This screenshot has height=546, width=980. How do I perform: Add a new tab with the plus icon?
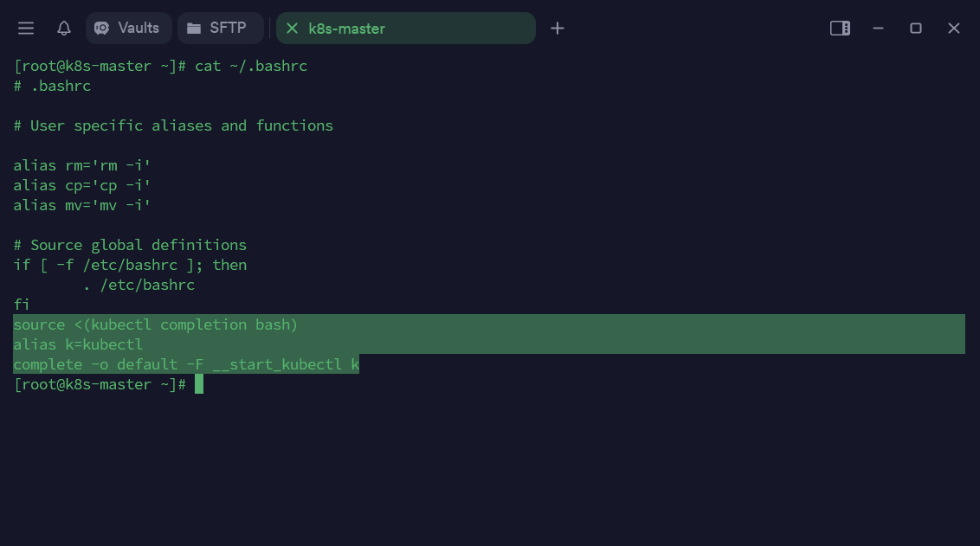point(558,29)
